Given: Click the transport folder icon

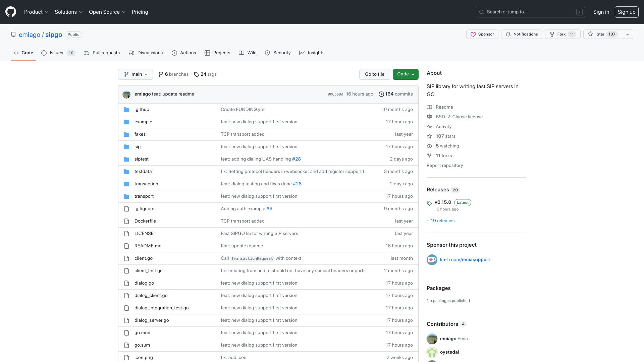Looking at the screenshot, I should pyautogui.click(x=126, y=196).
